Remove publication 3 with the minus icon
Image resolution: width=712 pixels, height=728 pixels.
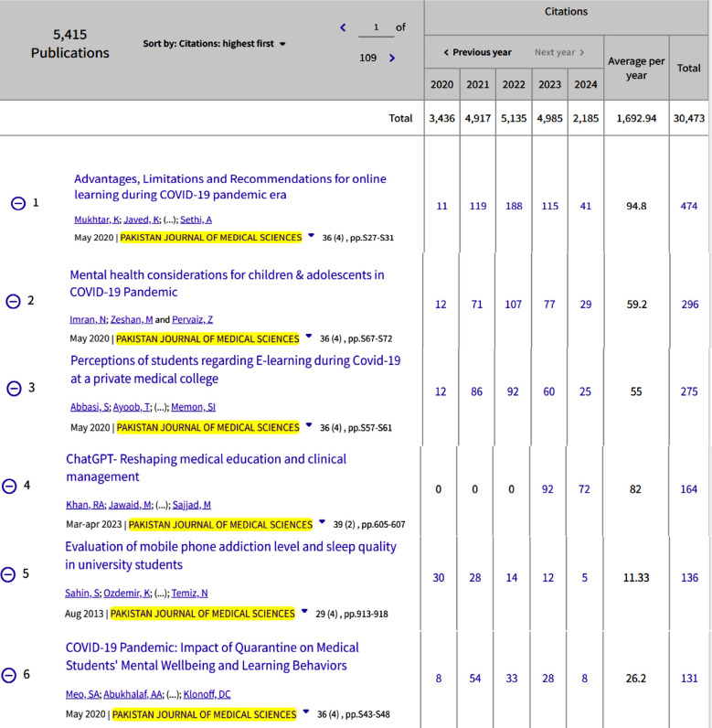click(14, 388)
